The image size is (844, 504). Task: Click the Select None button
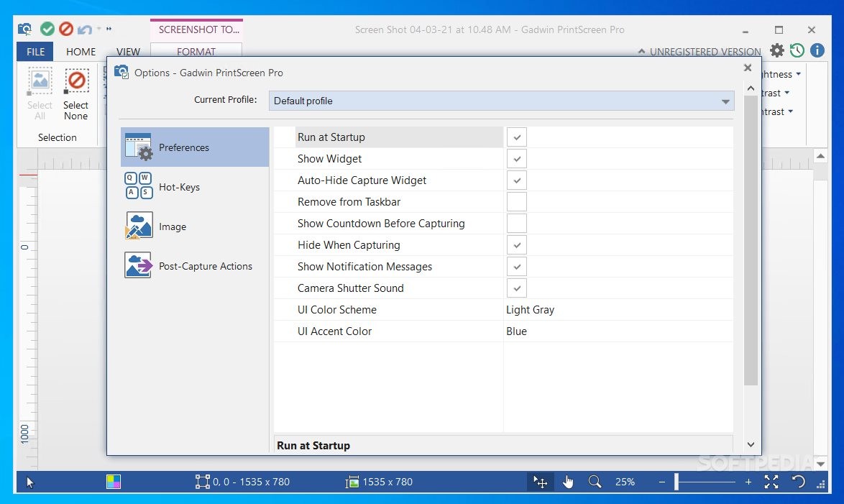(75, 93)
